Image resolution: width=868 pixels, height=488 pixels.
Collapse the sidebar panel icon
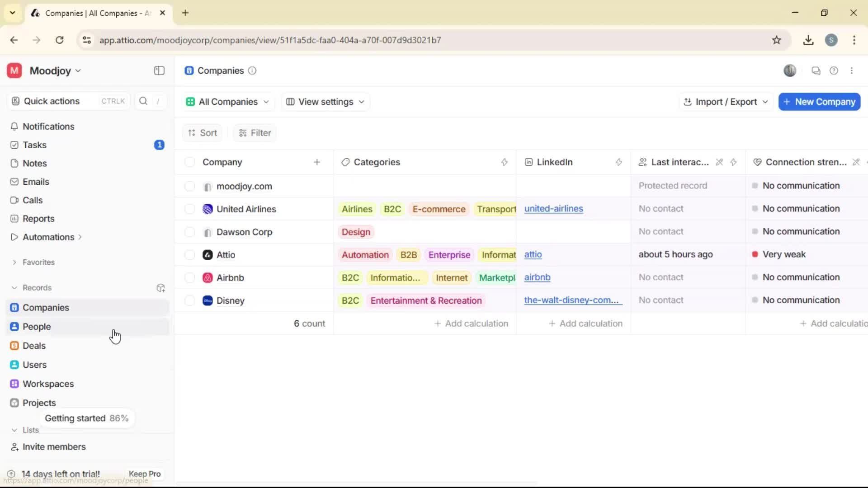159,70
